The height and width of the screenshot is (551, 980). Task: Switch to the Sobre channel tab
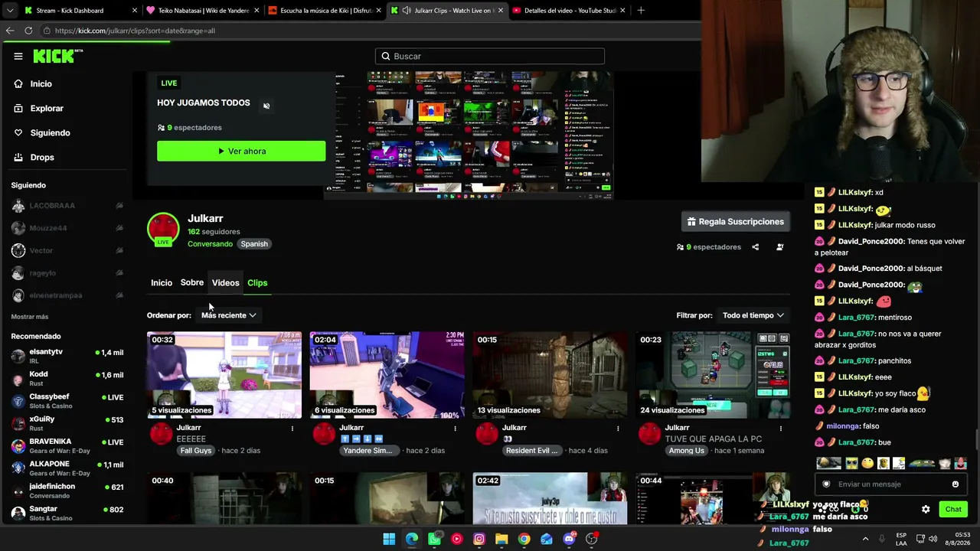point(192,283)
